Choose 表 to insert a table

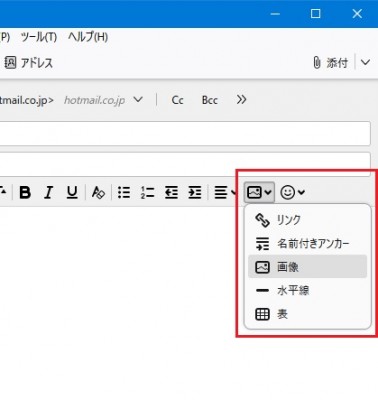point(307,314)
